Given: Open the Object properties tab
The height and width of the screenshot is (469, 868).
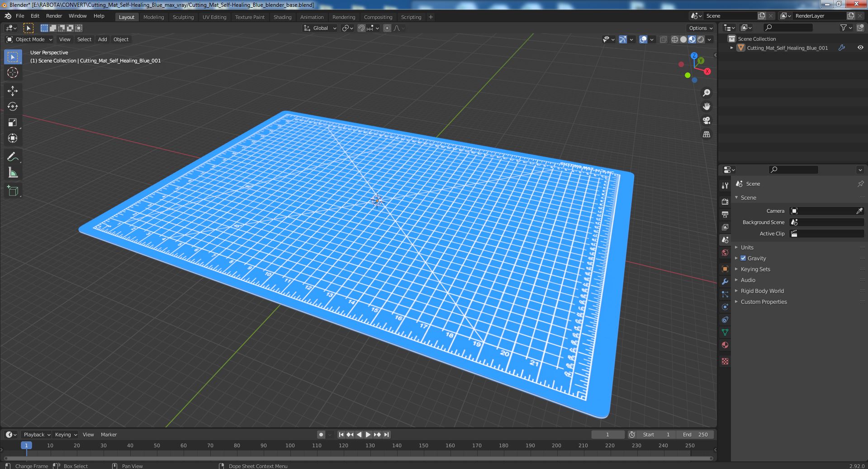Looking at the screenshot, I should [x=725, y=269].
